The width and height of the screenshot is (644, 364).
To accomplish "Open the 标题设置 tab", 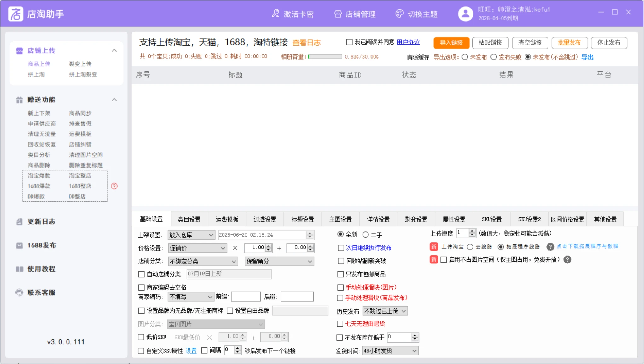I will (303, 219).
